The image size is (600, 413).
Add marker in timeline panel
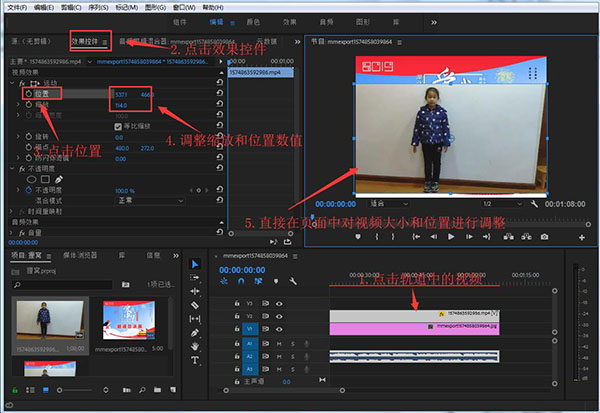pos(276,281)
